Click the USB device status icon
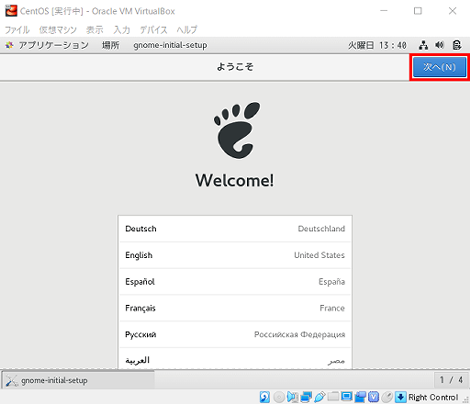The image size is (470, 404). pyautogui.click(x=319, y=397)
